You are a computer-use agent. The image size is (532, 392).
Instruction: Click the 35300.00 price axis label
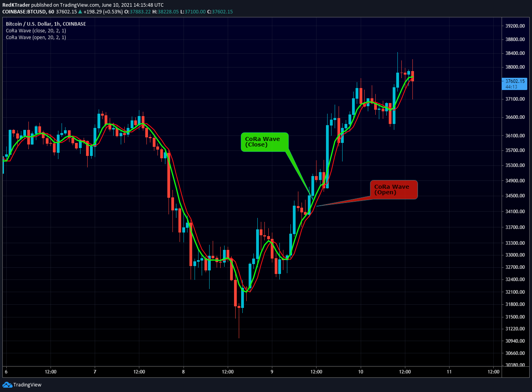[x=515, y=165]
